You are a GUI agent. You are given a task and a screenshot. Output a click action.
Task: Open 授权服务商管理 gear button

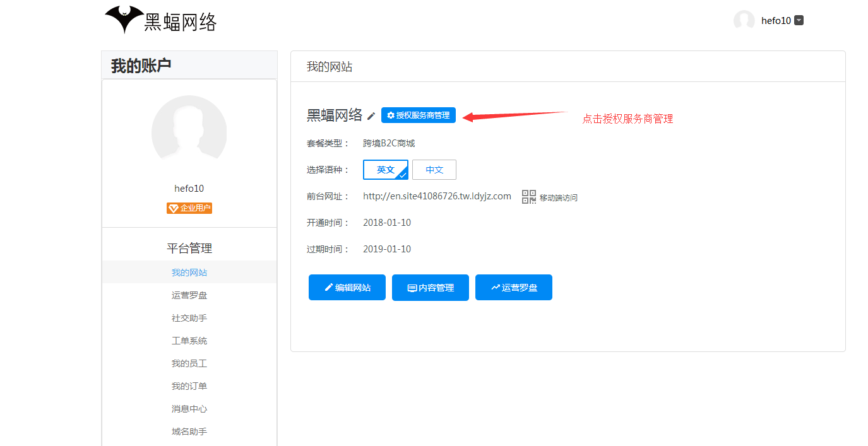tap(418, 115)
